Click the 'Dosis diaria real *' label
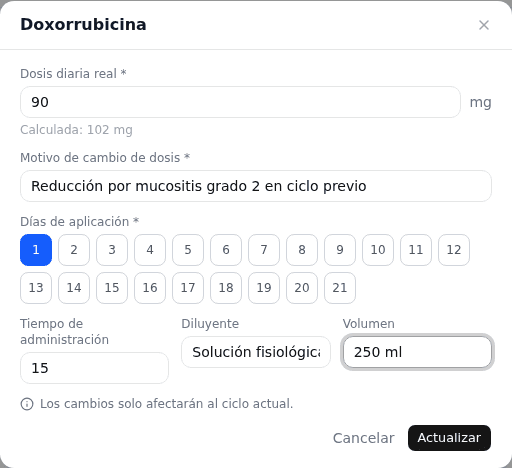Screen dimensions: 512x468 click(x=73, y=74)
